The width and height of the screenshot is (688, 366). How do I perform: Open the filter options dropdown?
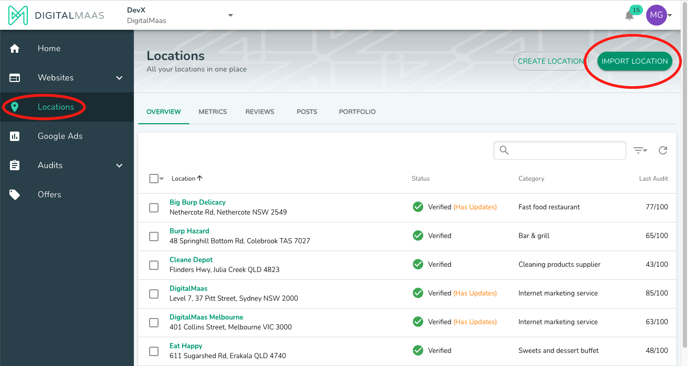click(x=640, y=151)
